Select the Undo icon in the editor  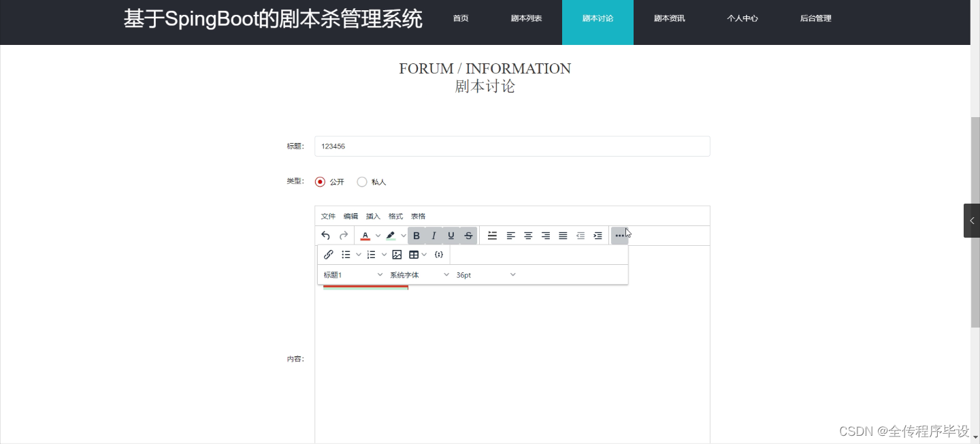(325, 236)
